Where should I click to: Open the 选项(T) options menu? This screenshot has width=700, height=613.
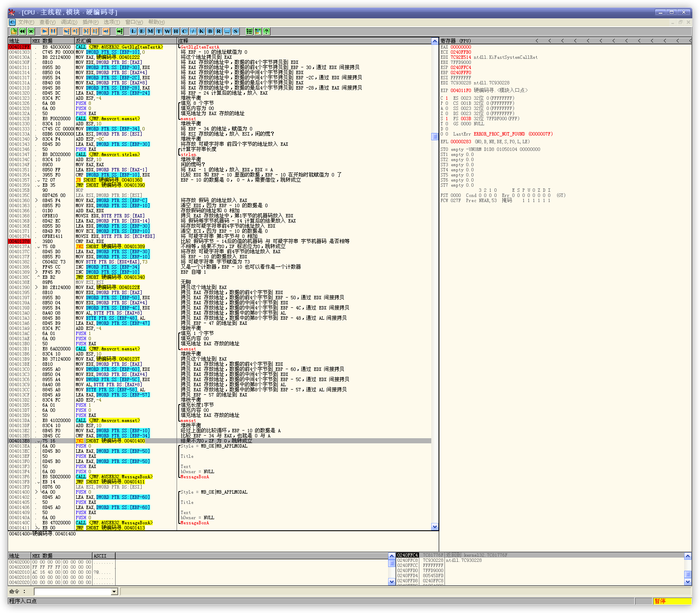(x=112, y=22)
